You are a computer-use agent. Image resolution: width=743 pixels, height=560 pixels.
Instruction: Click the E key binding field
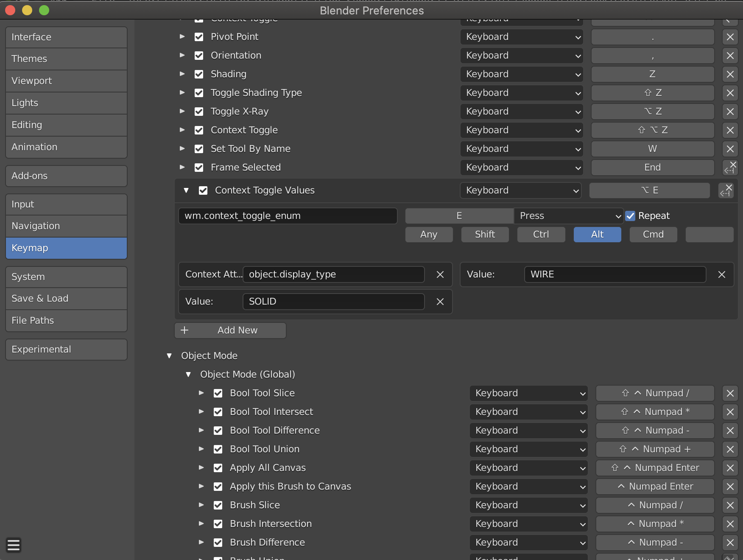pos(459,216)
